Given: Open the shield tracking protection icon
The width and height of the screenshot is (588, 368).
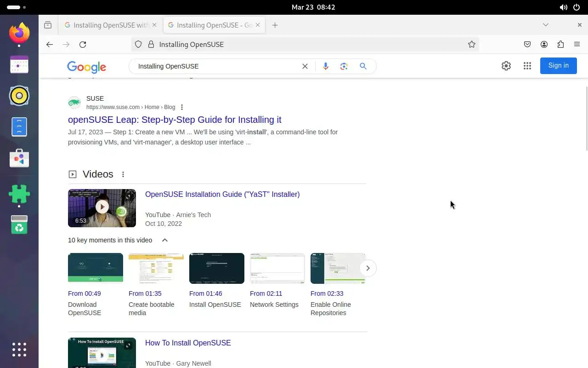Looking at the screenshot, I should click(x=138, y=44).
